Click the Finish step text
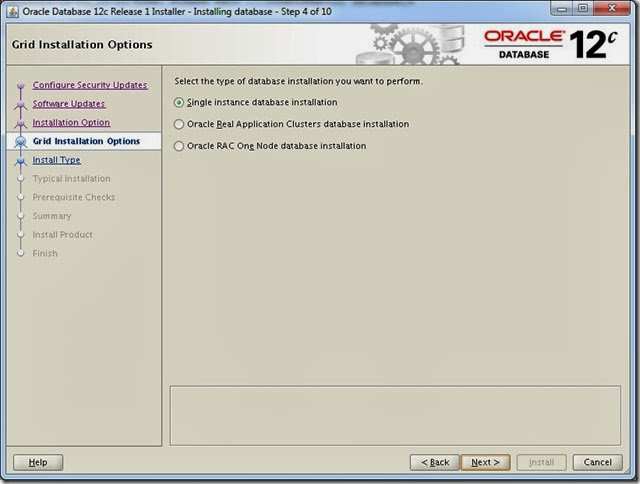The image size is (640, 484). coord(45,253)
